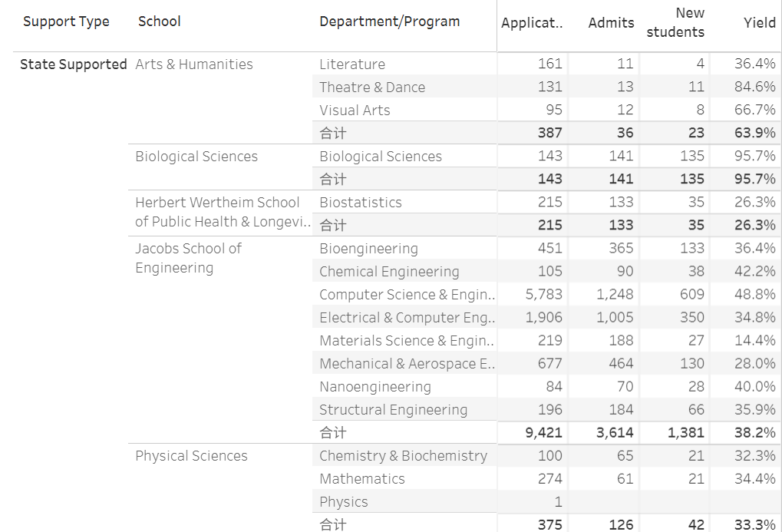Click the Nanoengineering department label

coord(375,387)
